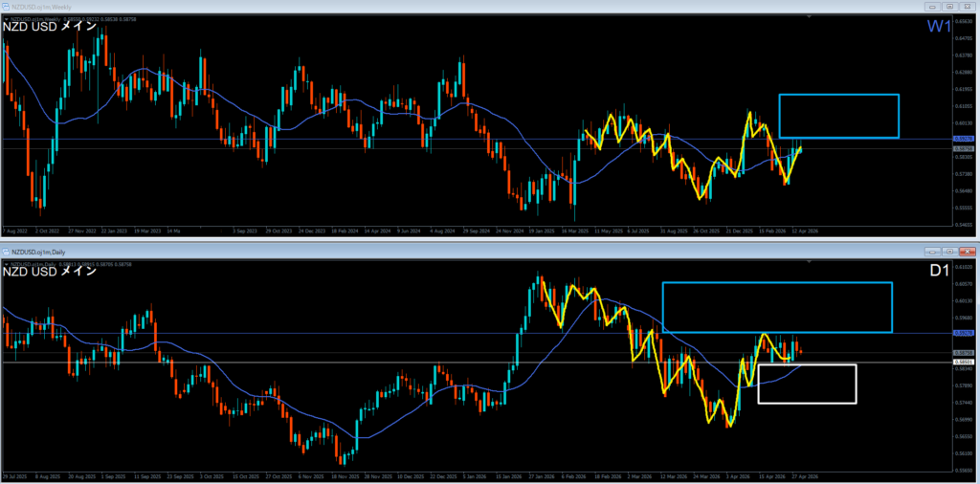Click the daily chart window icon
Screen dimensions: 980x484
(x=8, y=250)
